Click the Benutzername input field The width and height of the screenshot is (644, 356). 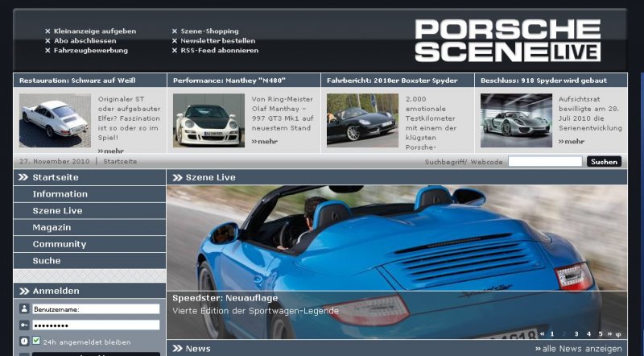pyautogui.click(x=96, y=309)
